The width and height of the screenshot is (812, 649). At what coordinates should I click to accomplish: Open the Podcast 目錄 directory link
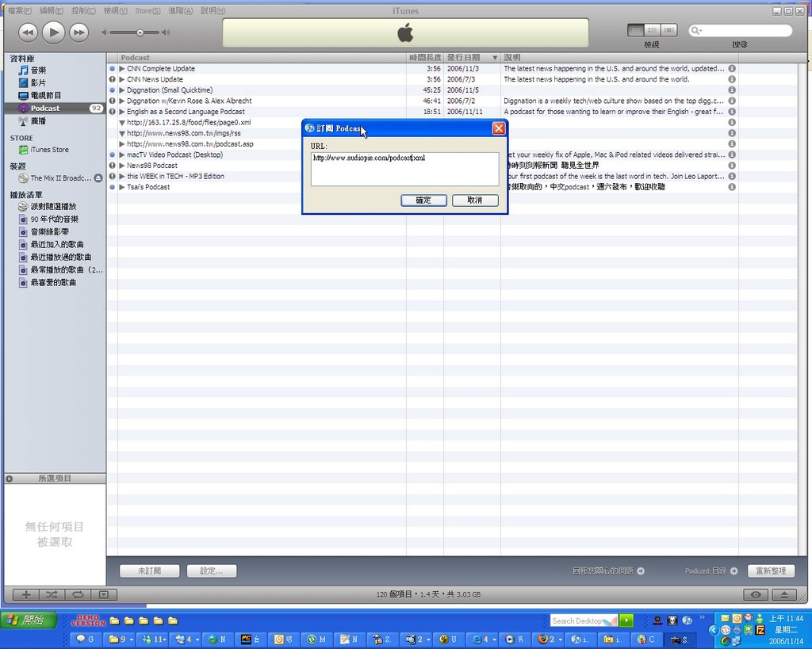tap(711, 571)
